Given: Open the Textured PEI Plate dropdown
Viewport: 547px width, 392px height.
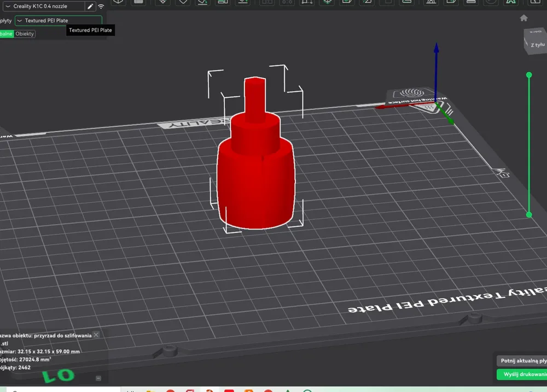Looking at the screenshot, I should 59,21.
